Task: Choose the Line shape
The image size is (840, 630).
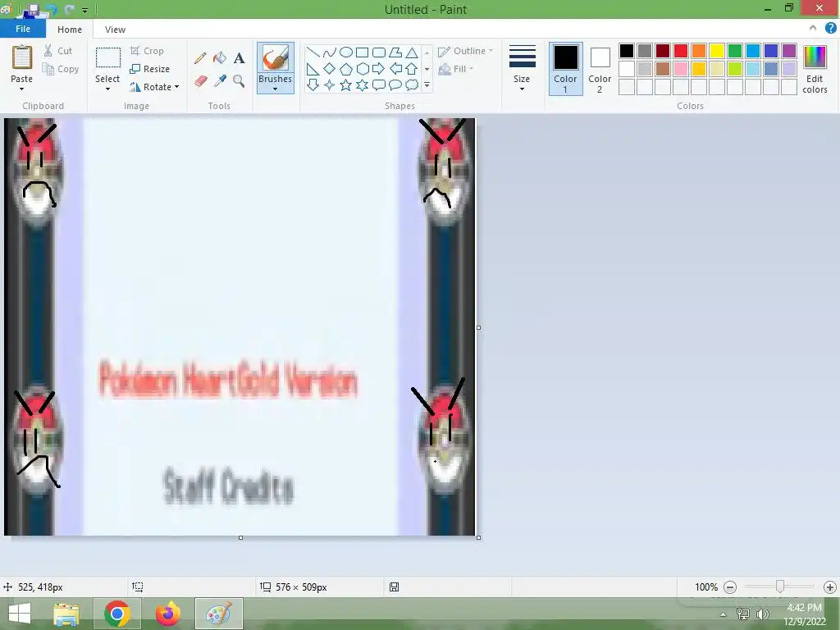Action: click(313, 52)
